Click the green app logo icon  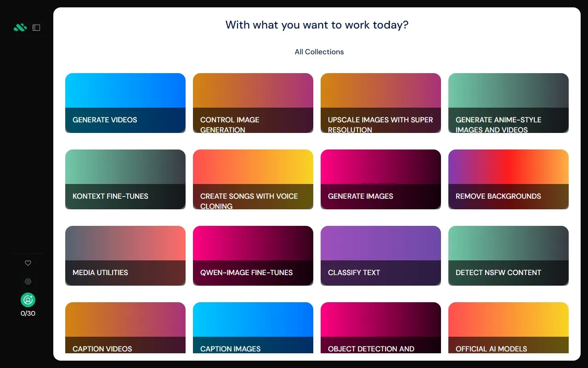click(x=20, y=28)
